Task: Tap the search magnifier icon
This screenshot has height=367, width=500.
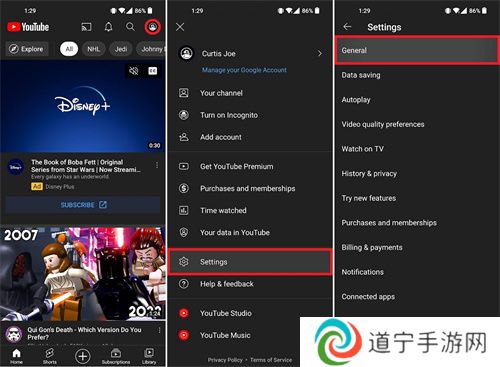Action: (130, 27)
